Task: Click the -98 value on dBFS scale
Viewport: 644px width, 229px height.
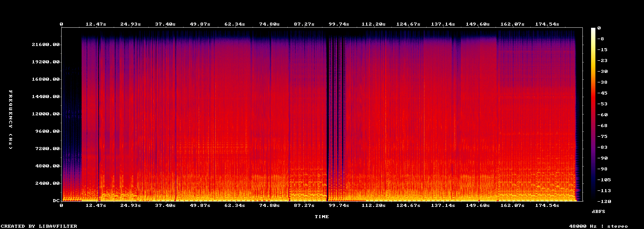Action: coord(602,169)
